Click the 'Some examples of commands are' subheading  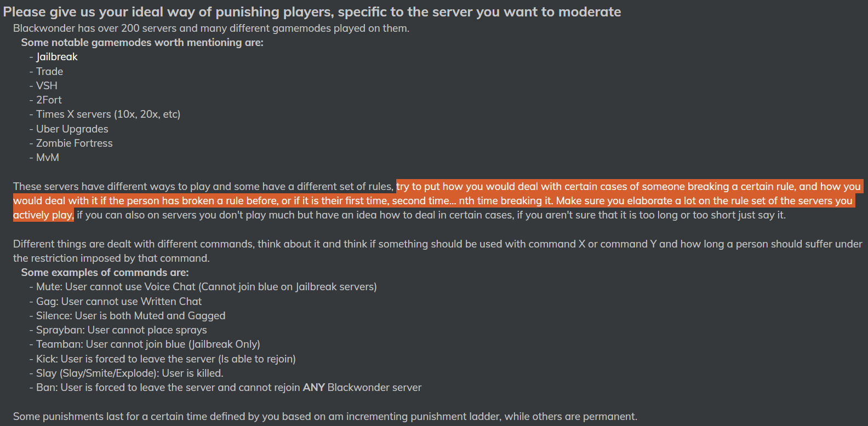tap(105, 272)
